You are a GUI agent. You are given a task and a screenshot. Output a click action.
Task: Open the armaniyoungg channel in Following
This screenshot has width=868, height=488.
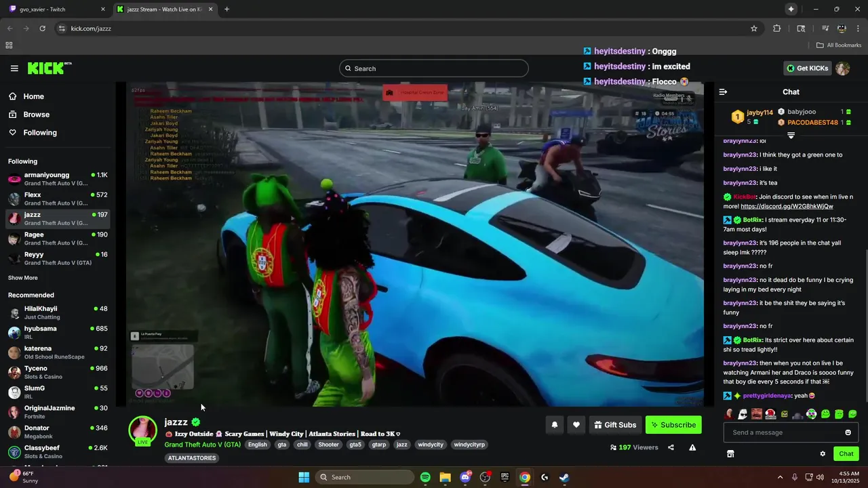(58, 179)
